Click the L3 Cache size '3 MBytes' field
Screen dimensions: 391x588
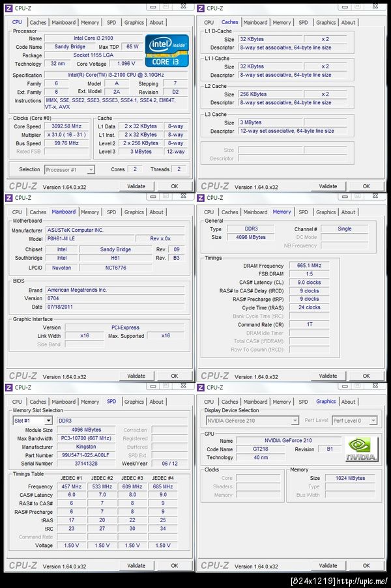click(270, 122)
